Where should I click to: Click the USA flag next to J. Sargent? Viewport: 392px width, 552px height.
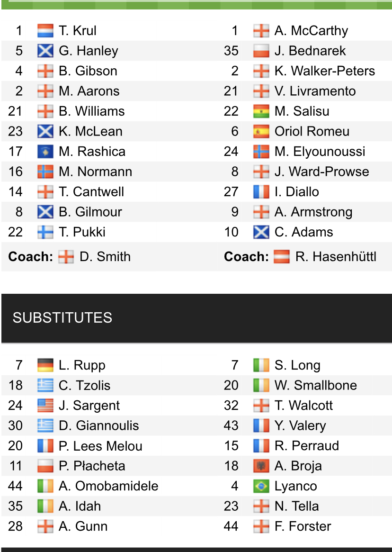click(x=45, y=406)
